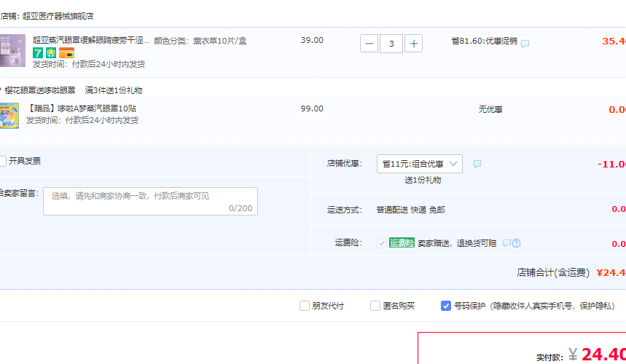The height and width of the screenshot is (364, 626).
Task: Click the gift price 99.00
Action: [312, 109]
